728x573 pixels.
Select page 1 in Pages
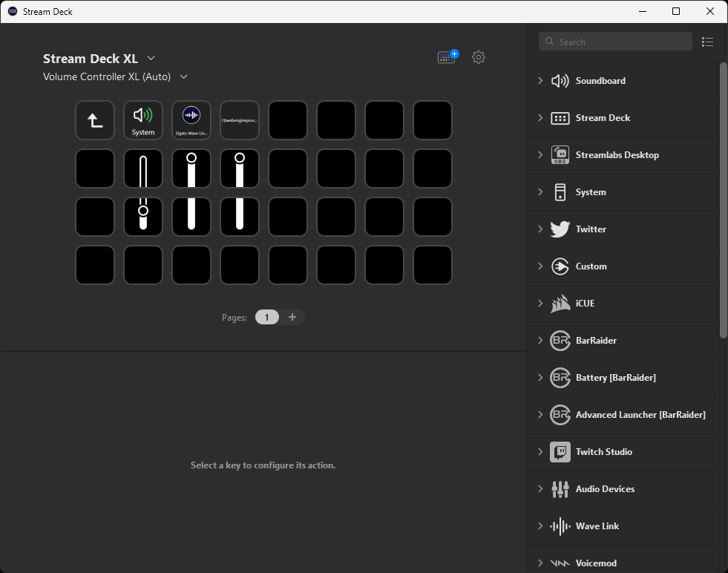(x=267, y=317)
